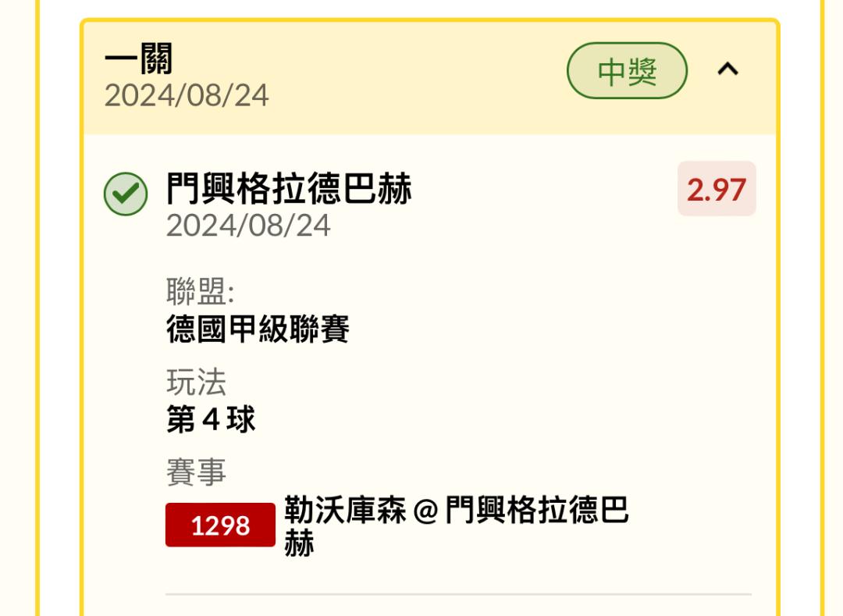This screenshot has width=843, height=616.
Task: Click 門興格拉德巴赫 in the match line
Action: point(537,511)
